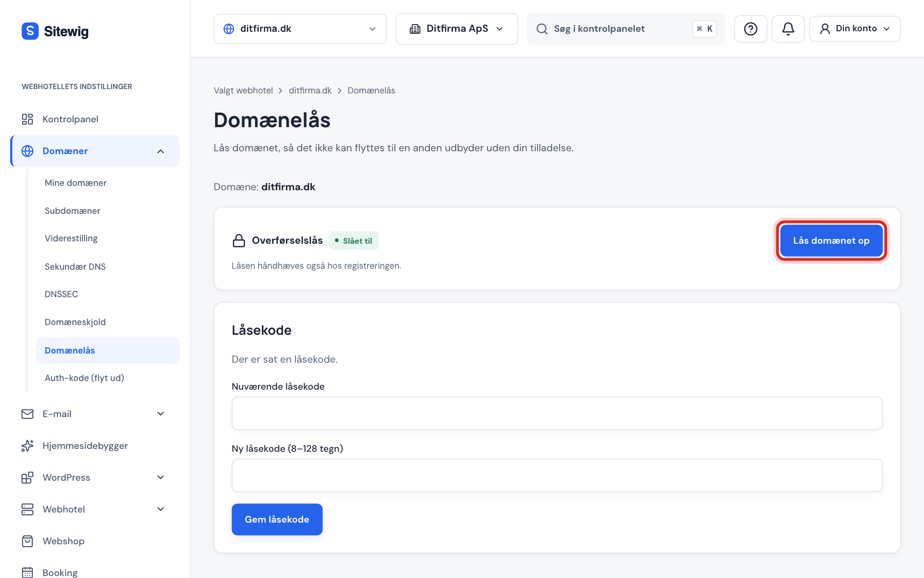Open the Ditfirma ApS organization dropdown
The width and height of the screenshot is (924, 578).
[x=456, y=29]
